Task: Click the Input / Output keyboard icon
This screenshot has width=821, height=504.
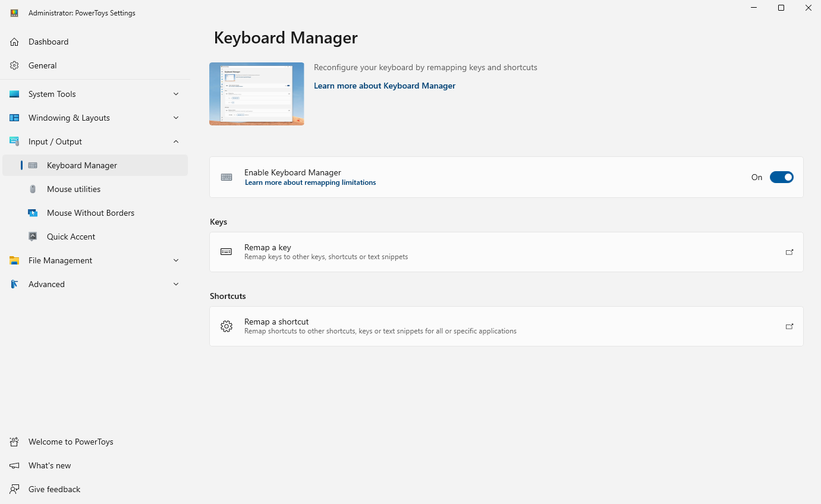Action: tap(14, 141)
